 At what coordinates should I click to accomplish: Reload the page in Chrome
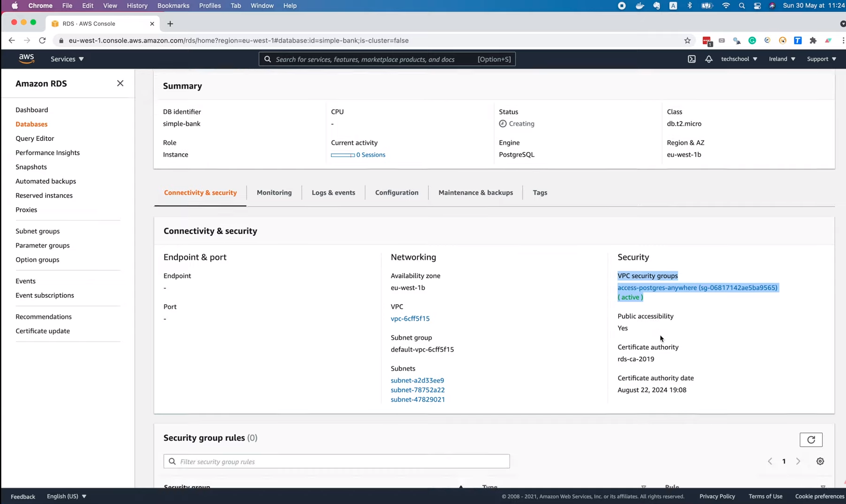pyautogui.click(x=42, y=41)
